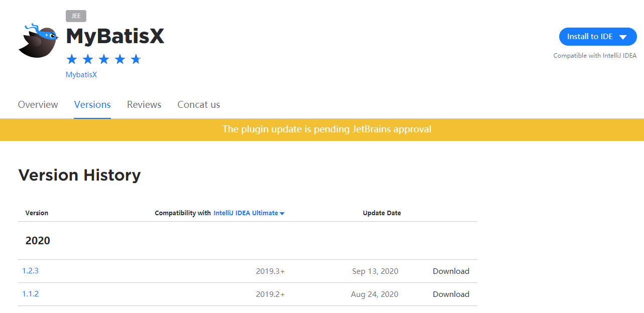Click the Compatibility with label

pyautogui.click(x=183, y=213)
